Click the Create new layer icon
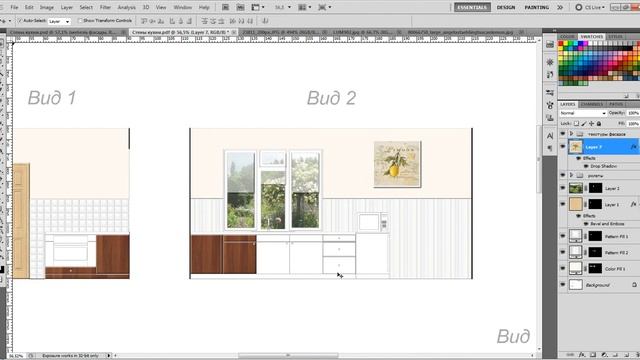The height and width of the screenshot is (360, 640). point(626,355)
